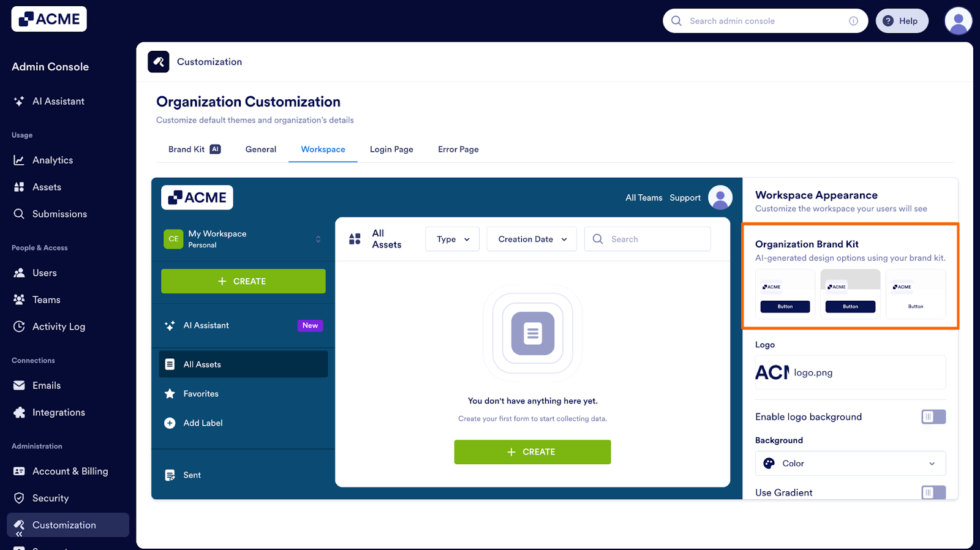Open the Teams group icon
The height and width of the screenshot is (550, 980).
[x=19, y=299]
